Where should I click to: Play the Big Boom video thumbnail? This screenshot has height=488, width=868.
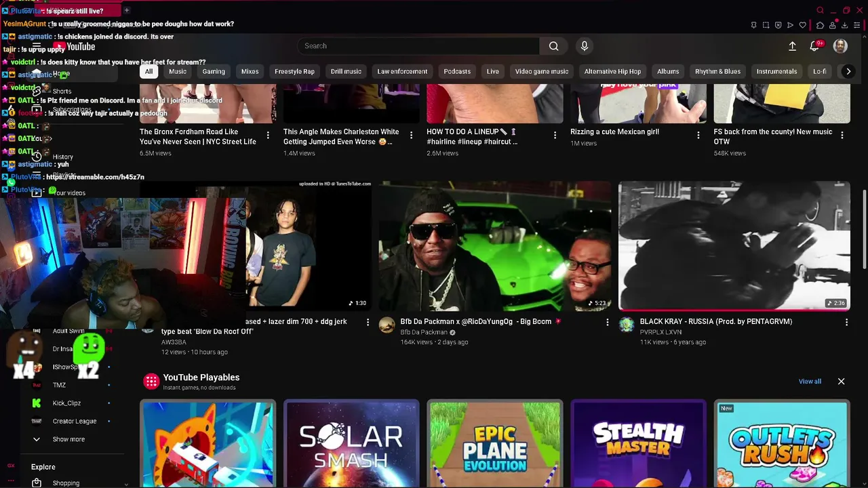[494, 245]
